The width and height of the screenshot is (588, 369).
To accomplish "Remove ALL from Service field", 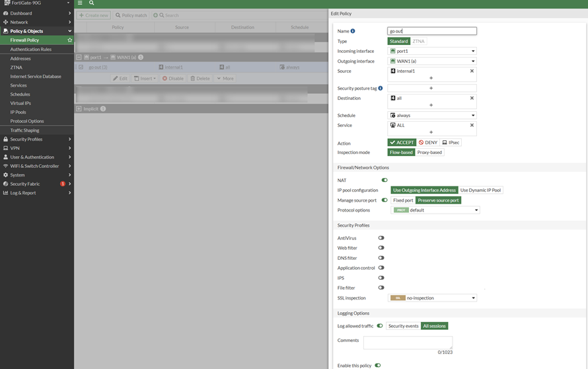I will pos(472,126).
